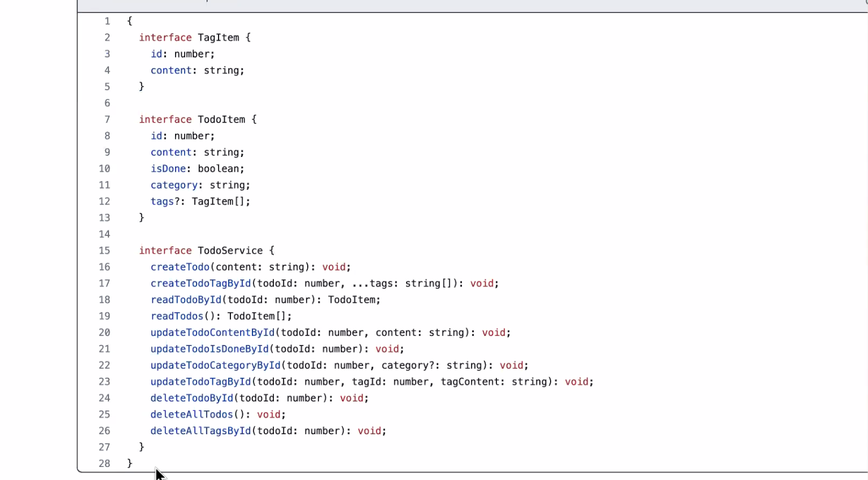Click the 'TodoItem[]' return type on line 19
Screen dimensions: 868x480
coord(257,316)
